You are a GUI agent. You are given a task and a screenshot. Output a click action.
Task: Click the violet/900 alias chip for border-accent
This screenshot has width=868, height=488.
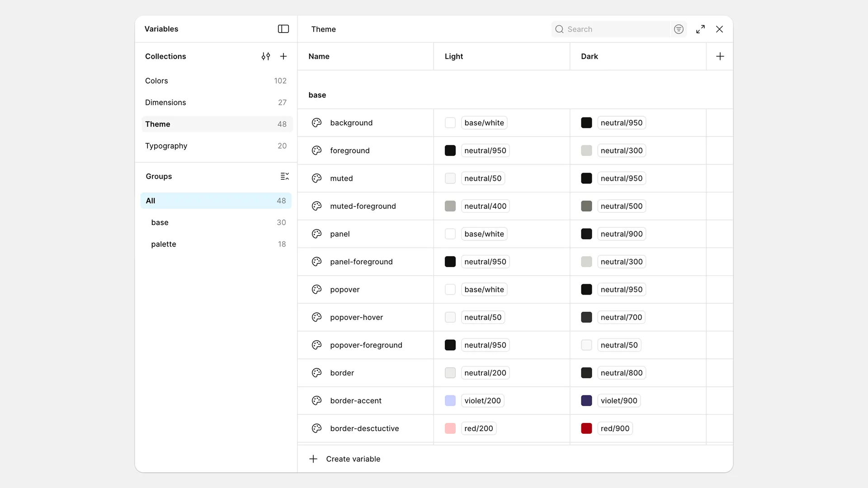(x=618, y=400)
